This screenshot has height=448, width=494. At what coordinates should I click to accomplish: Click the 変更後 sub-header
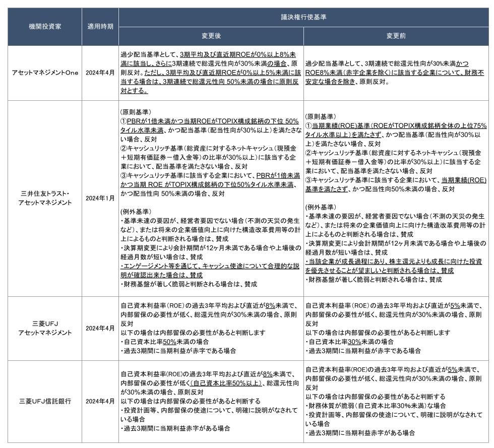(x=211, y=36)
